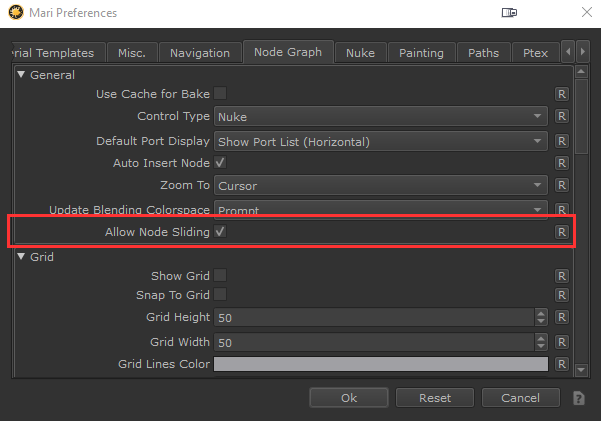
Task: Disable Allow Node Sliding checkbox
Action: [x=220, y=232]
